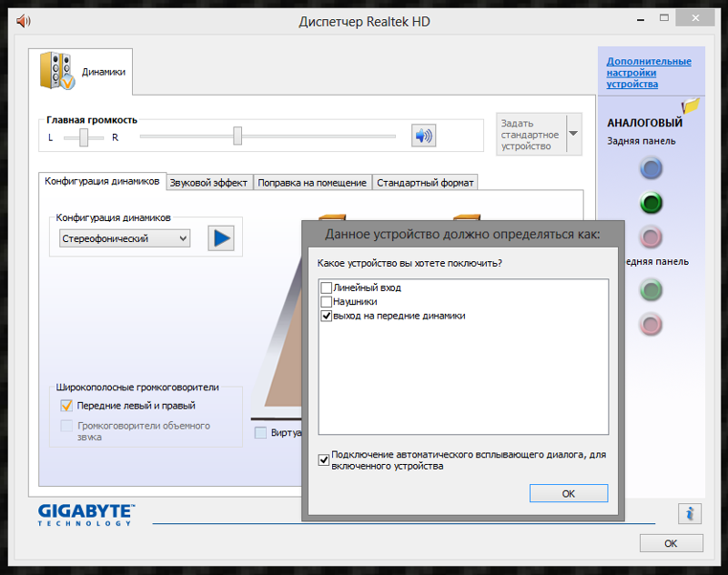This screenshot has width=728, height=575.
Task: Select the Конфигурация динамиков tab
Action: pos(102,181)
